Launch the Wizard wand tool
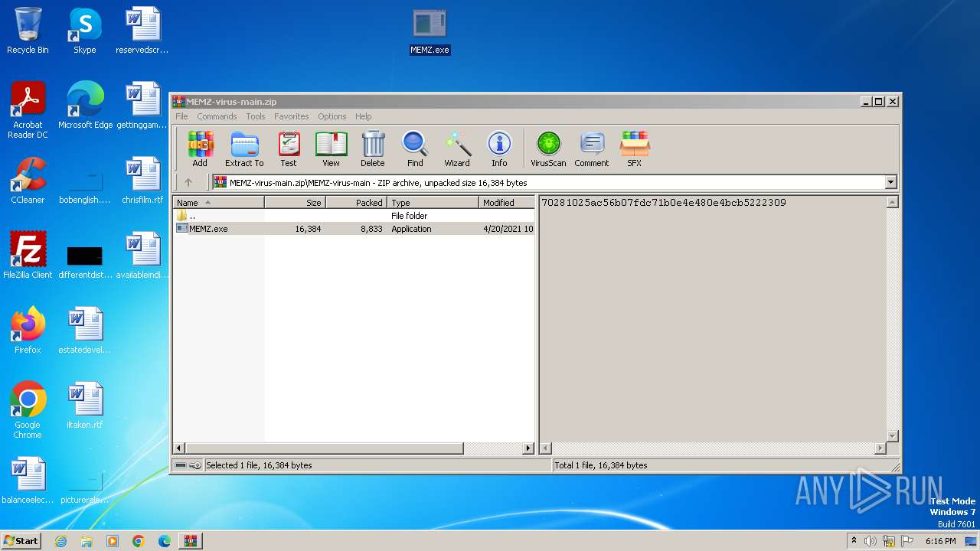This screenshot has height=551, width=980. click(x=457, y=148)
